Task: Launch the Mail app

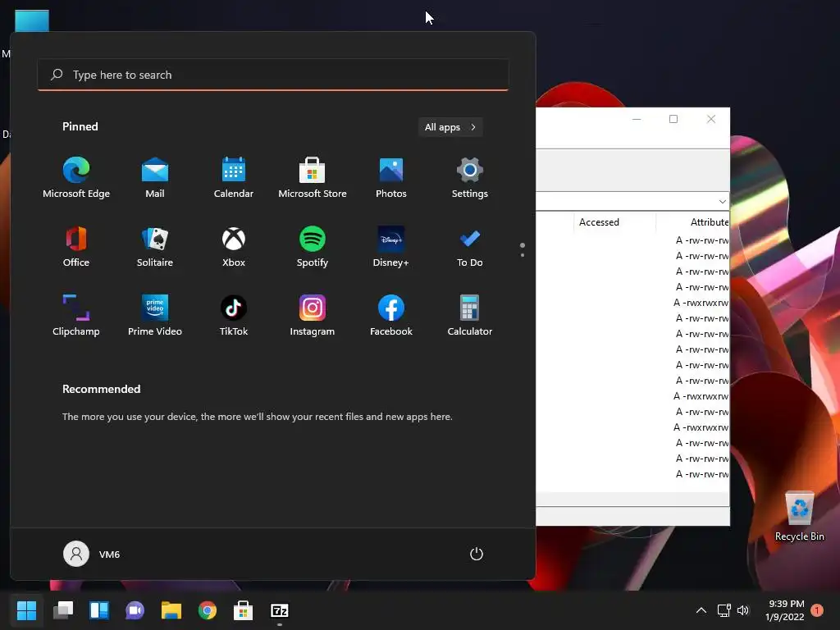Action: pyautogui.click(x=155, y=178)
